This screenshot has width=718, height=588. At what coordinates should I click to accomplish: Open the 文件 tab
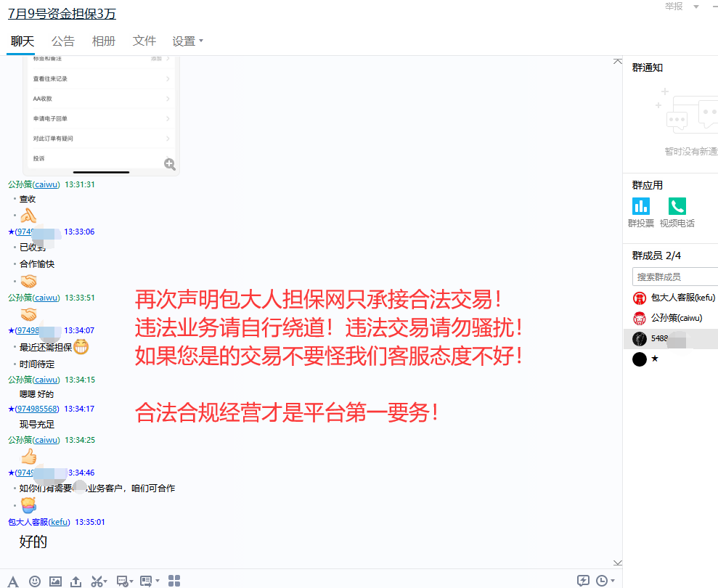144,41
